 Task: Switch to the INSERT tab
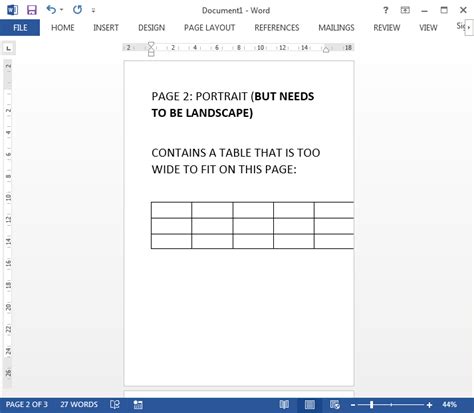tap(106, 28)
